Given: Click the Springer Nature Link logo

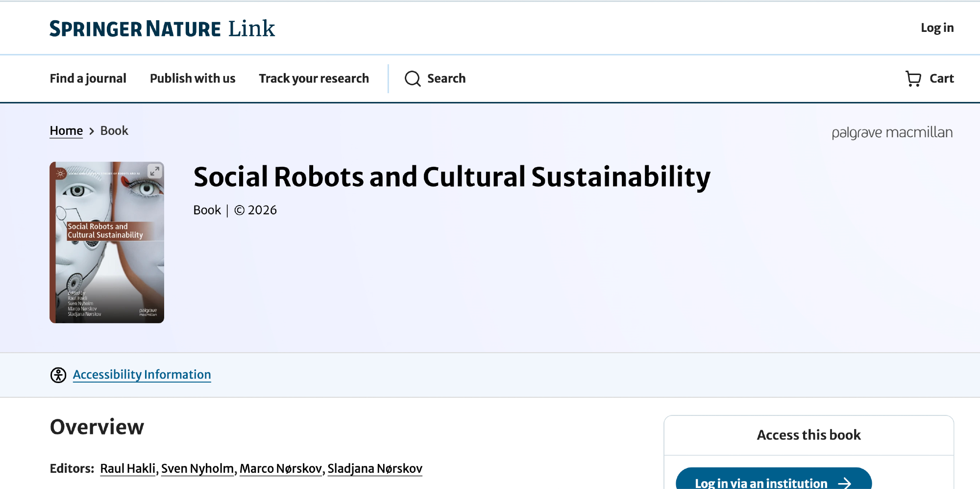Looking at the screenshot, I should (x=162, y=28).
